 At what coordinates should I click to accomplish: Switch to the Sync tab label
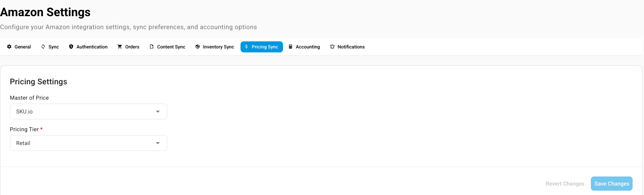(54, 47)
